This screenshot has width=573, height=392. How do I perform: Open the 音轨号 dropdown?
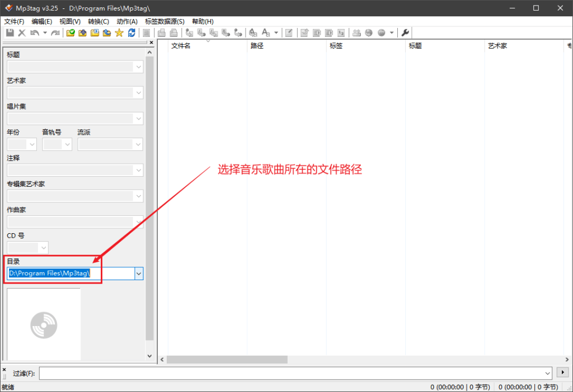[67, 144]
